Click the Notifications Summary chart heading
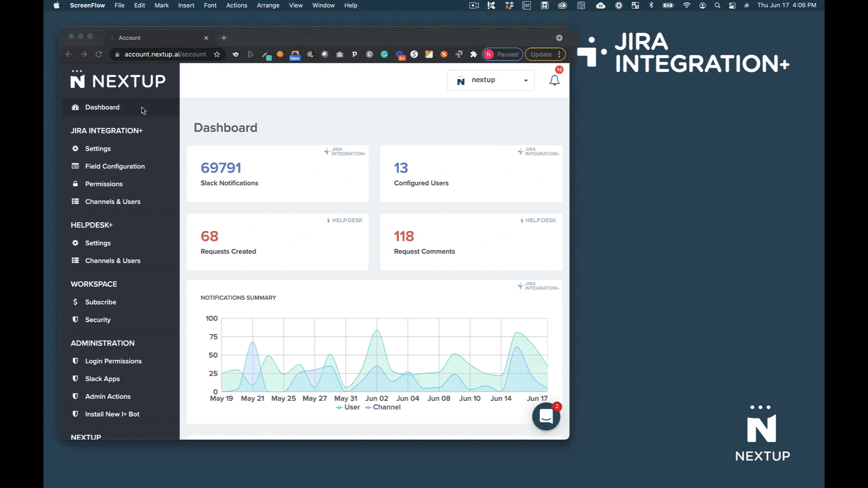868x488 pixels. [238, 298]
